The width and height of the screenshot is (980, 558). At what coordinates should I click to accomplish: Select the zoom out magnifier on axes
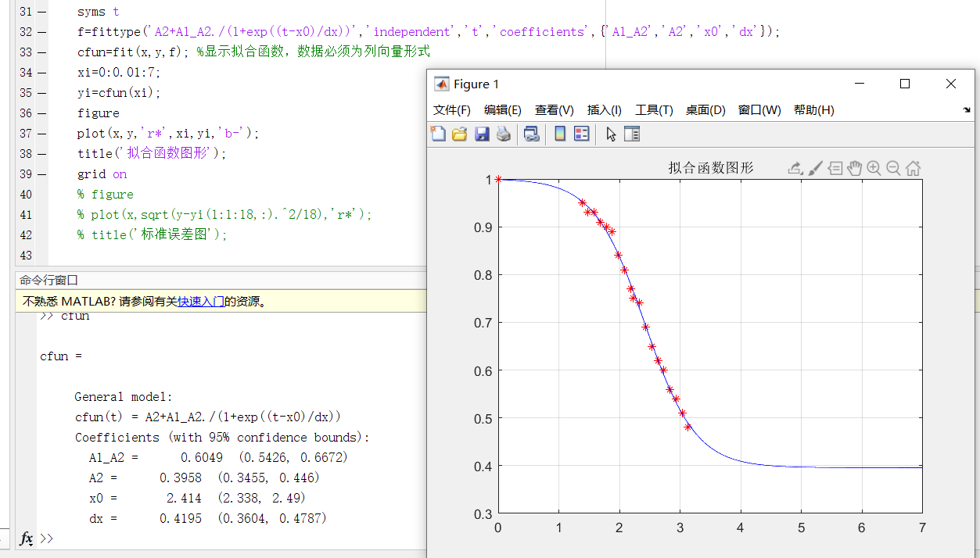[893, 168]
